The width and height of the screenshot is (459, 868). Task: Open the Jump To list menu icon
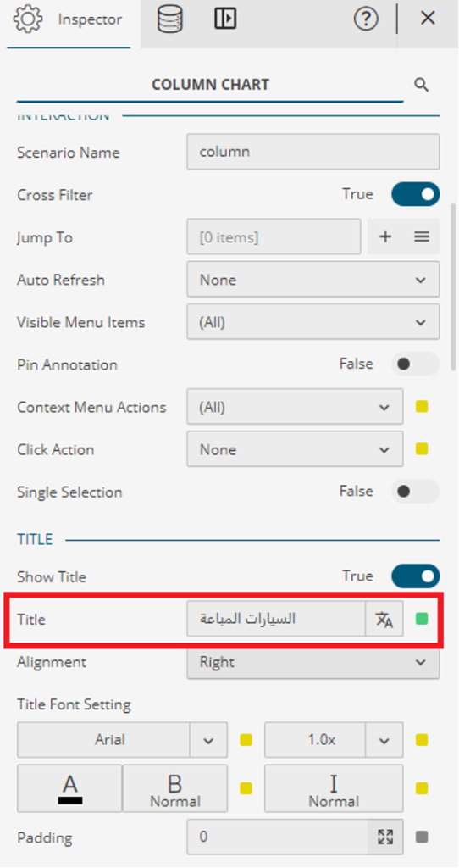(x=422, y=237)
